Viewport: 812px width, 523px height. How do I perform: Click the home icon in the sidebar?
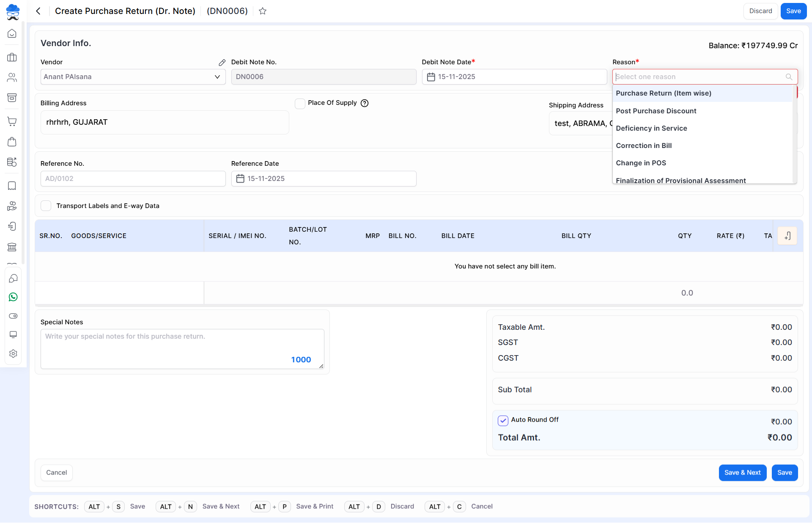coord(12,34)
